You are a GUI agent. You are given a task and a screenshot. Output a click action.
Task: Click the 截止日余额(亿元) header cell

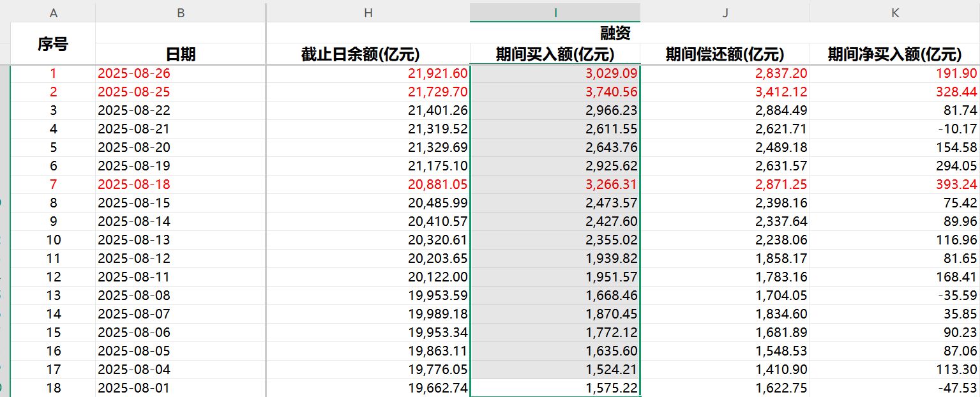coord(368,55)
